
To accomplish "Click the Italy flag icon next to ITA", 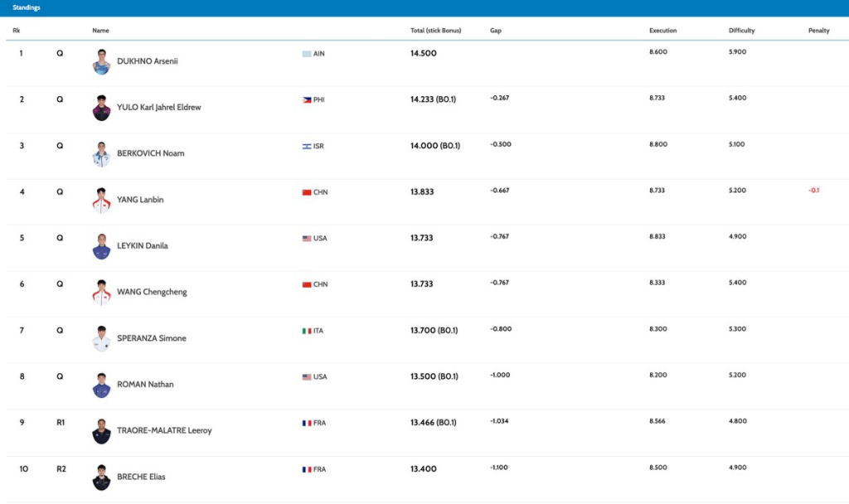I will click(307, 331).
